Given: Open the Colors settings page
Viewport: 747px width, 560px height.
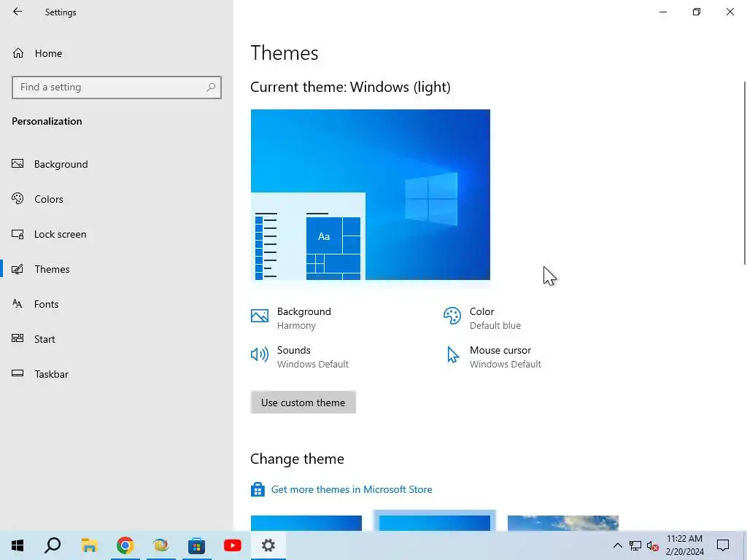Looking at the screenshot, I should pos(49,199).
